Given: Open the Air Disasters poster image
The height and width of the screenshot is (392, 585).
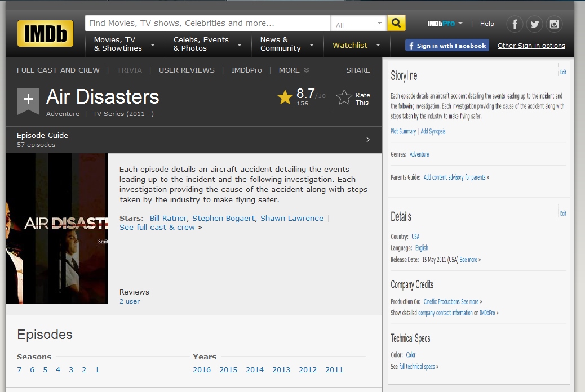Looking at the screenshot, I should [57, 228].
